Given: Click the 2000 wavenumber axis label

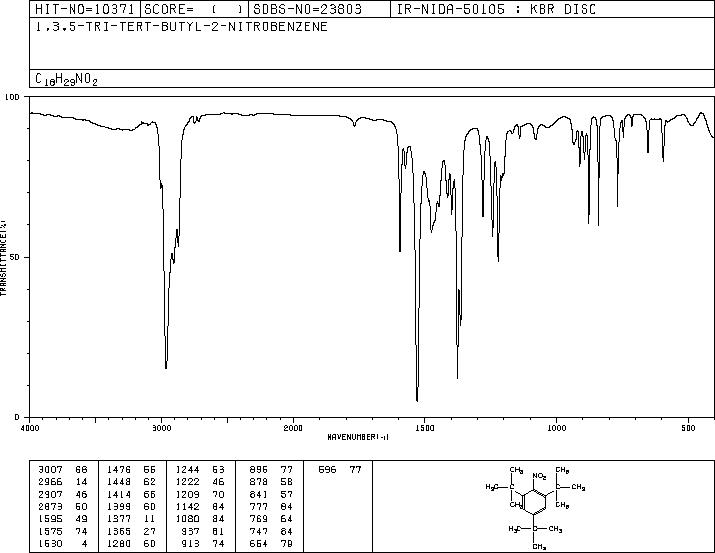Looking at the screenshot, I should (293, 428).
